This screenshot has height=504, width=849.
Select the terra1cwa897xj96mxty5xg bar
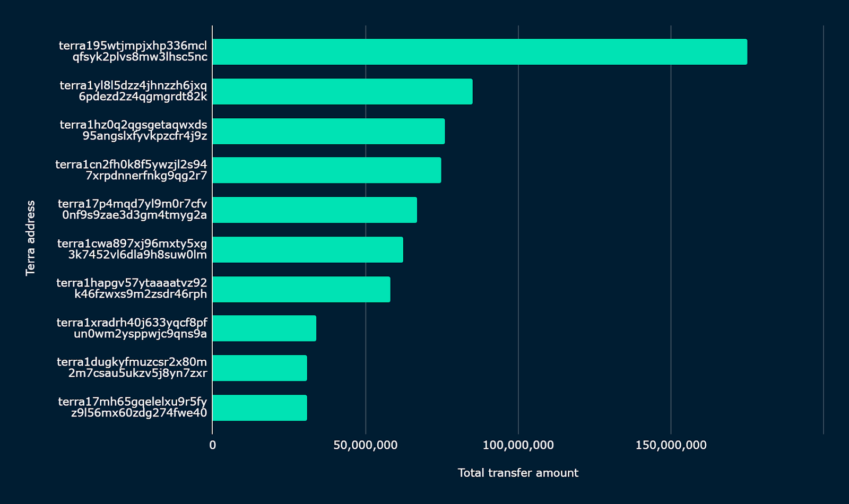(x=308, y=249)
